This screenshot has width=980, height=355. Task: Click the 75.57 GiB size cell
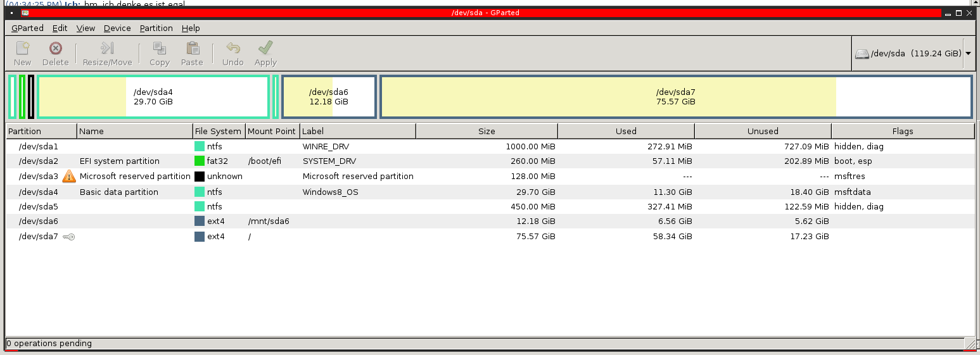[x=535, y=237]
